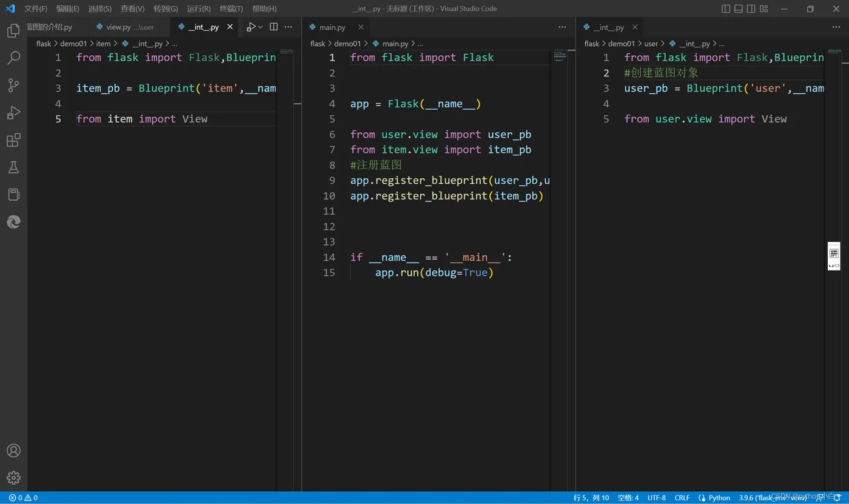
Task: Open the 帮助(H) menu
Action: coord(264,8)
